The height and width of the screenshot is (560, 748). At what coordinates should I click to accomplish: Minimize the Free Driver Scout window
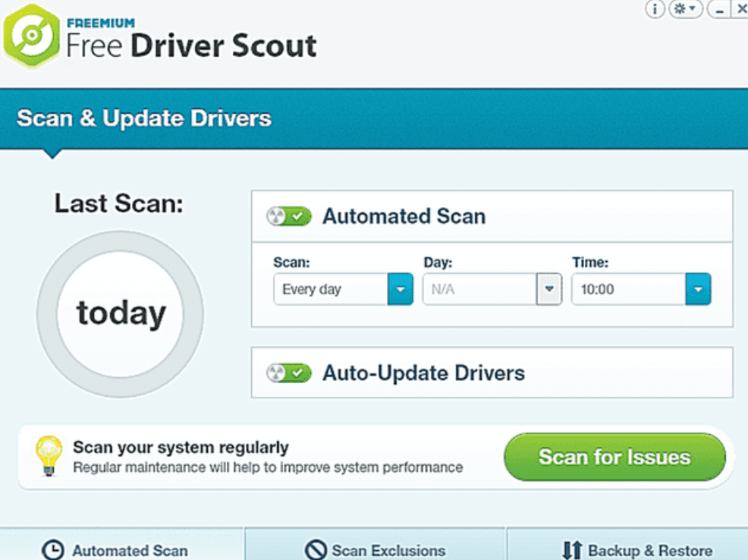718,9
